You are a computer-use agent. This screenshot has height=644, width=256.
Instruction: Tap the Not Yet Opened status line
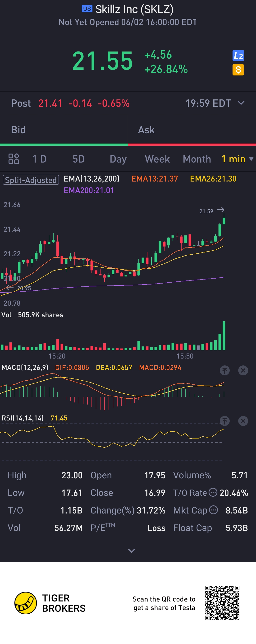(x=128, y=22)
